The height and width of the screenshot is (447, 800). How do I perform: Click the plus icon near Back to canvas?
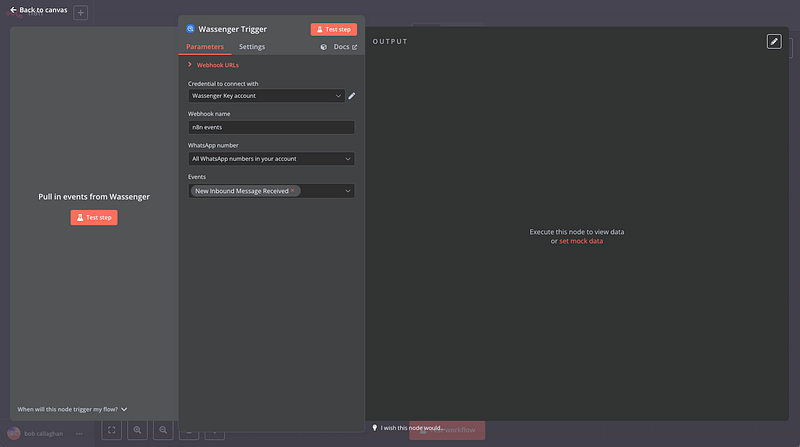[81, 13]
